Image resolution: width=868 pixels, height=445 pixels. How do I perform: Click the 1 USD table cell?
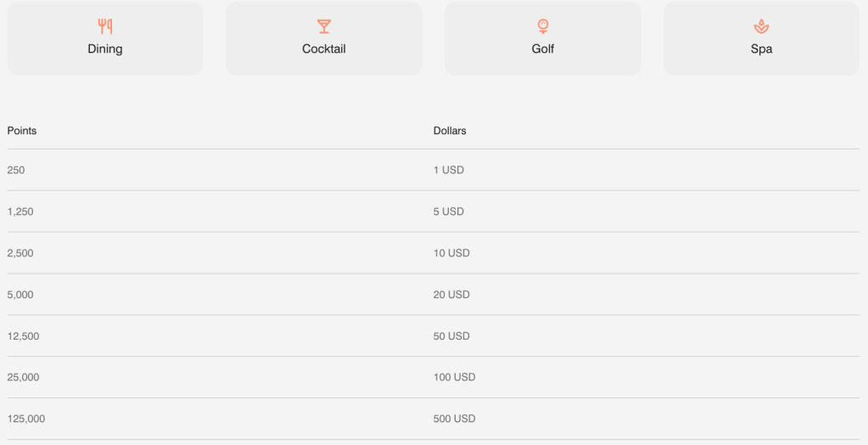click(x=449, y=170)
